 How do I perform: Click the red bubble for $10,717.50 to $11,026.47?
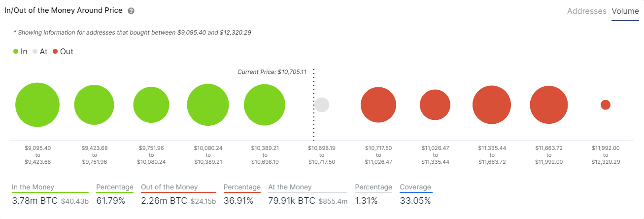pyautogui.click(x=378, y=105)
